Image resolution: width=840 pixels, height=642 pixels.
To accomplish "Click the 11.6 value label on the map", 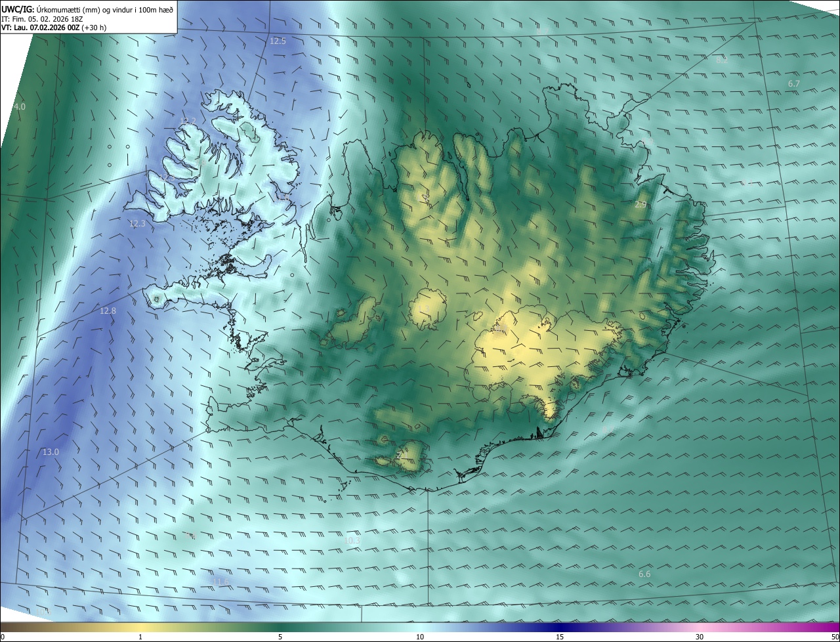I will (222, 582).
